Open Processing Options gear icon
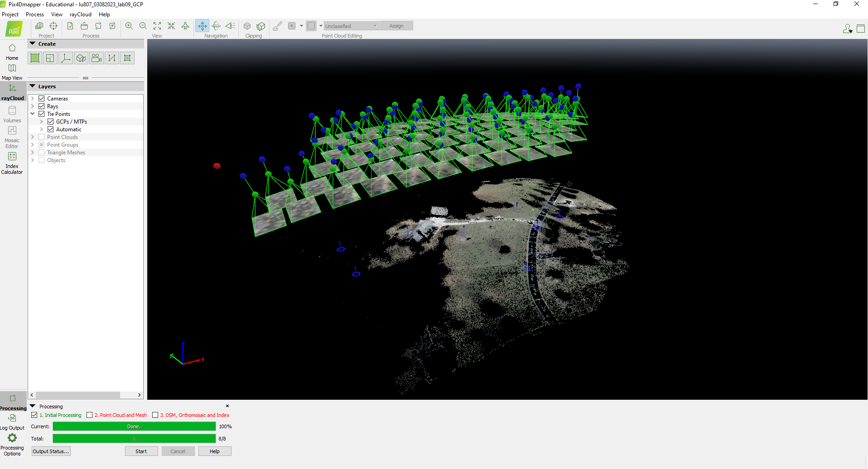The height and width of the screenshot is (469, 868). (12, 445)
